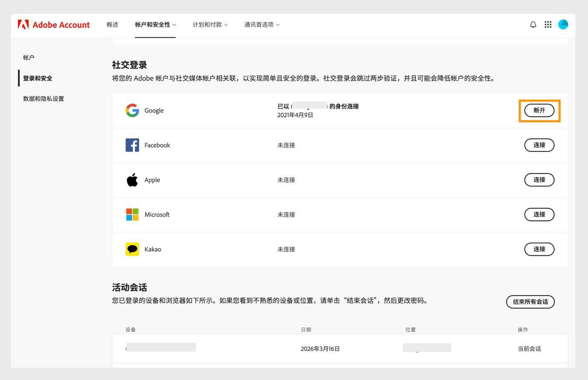
Task: Open the apps grid icon
Action: pyautogui.click(x=548, y=25)
